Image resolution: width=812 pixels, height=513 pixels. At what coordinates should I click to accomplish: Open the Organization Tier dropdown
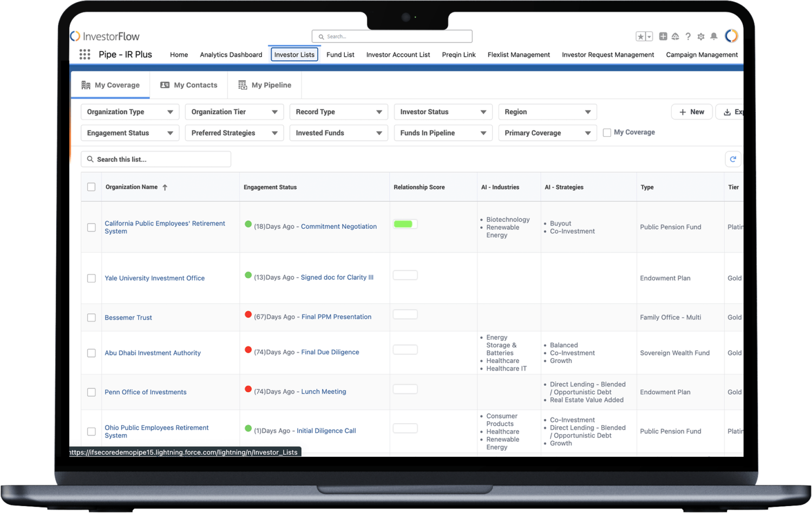click(234, 112)
